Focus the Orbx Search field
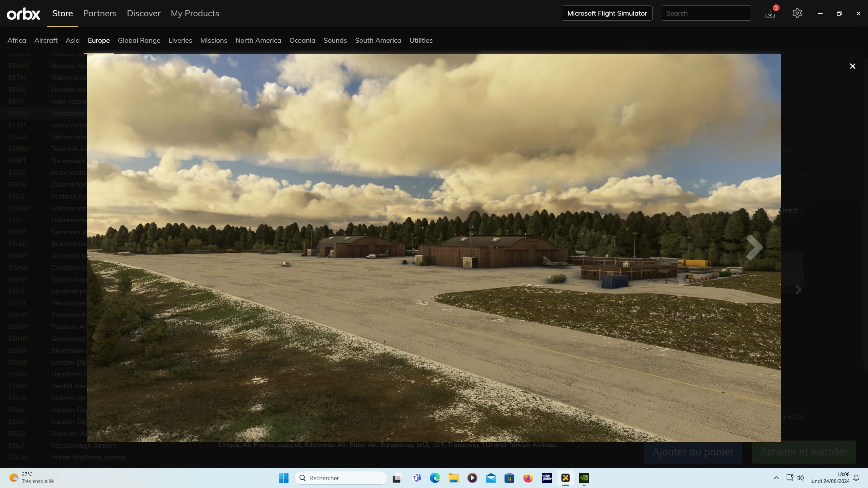 [706, 13]
